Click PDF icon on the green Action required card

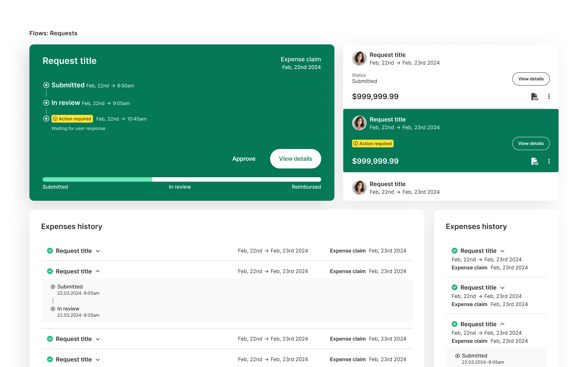(534, 161)
